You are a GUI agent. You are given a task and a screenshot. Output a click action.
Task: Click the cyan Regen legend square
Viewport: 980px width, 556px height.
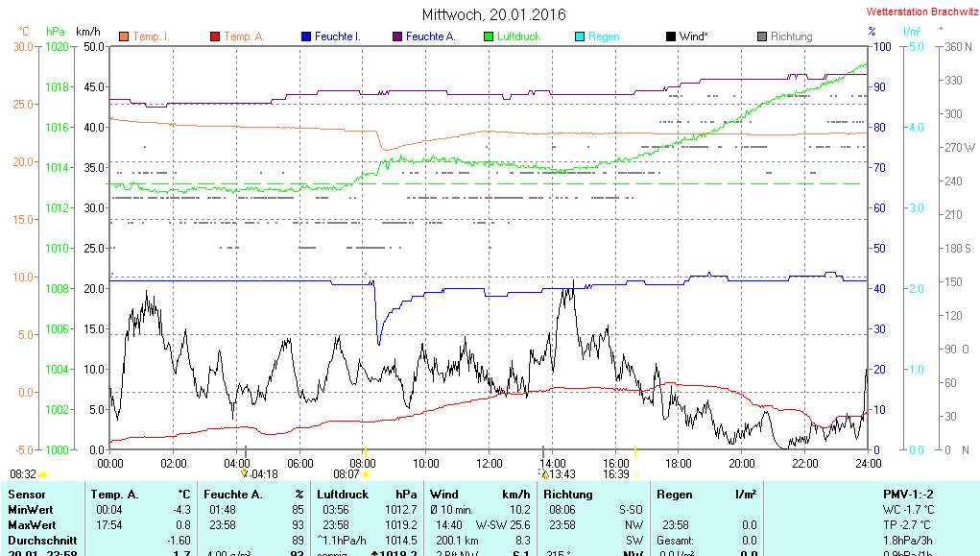click(x=580, y=36)
